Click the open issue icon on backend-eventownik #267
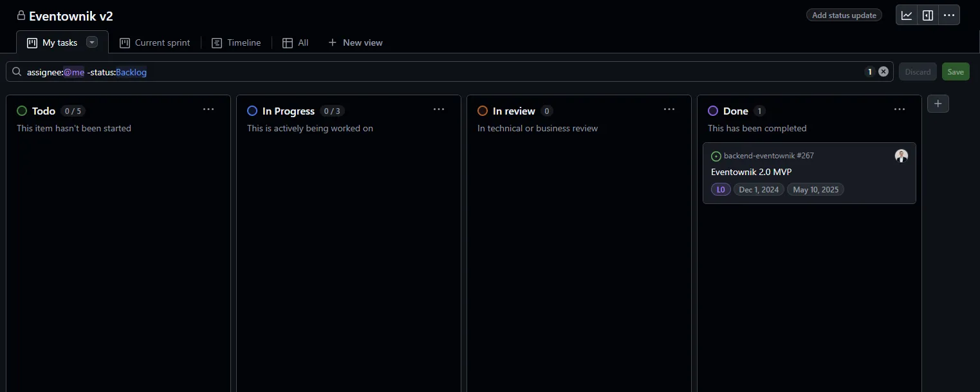Screen dimensions: 980x392 click(x=716, y=156)
